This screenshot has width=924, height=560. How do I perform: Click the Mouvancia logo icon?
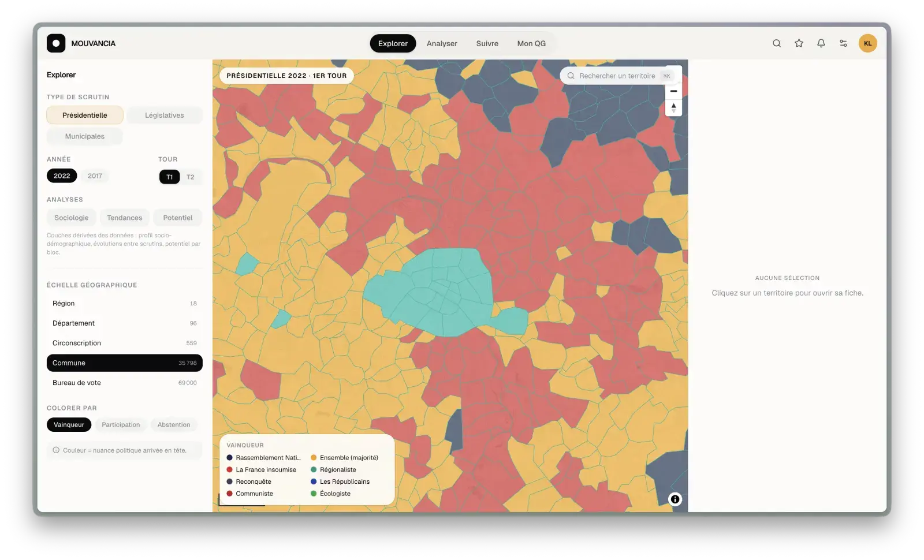coord(56,43)
